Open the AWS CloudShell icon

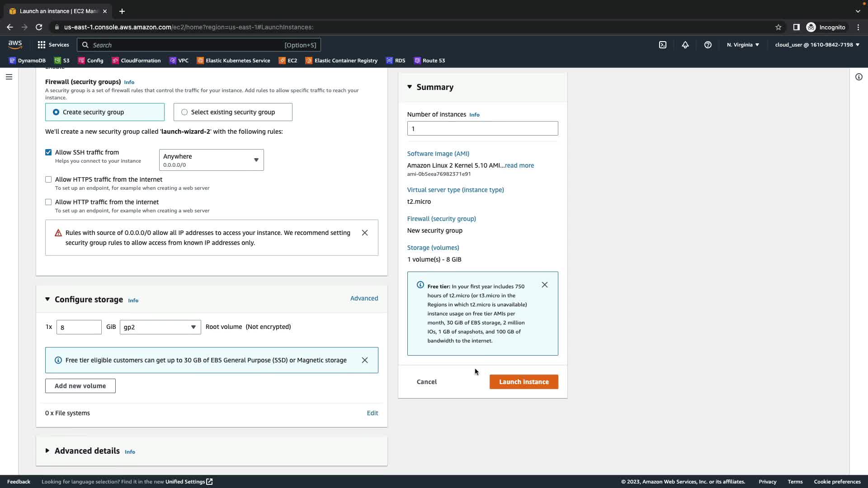663,45
